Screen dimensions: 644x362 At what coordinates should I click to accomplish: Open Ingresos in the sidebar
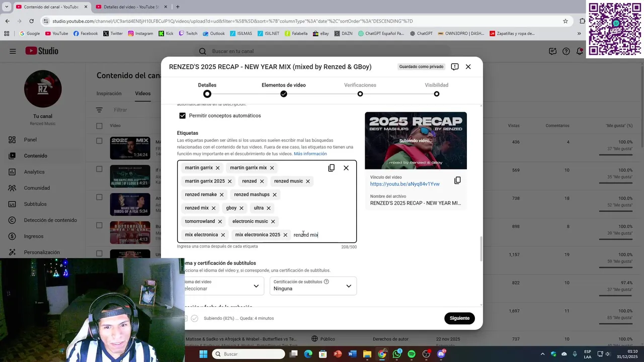(x=34, y=236)
